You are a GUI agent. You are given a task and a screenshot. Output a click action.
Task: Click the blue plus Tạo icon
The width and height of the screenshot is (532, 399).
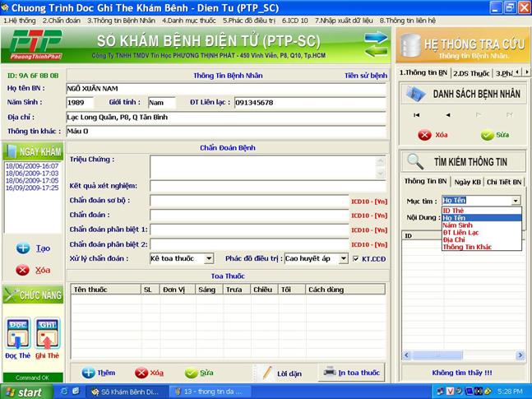24,248
